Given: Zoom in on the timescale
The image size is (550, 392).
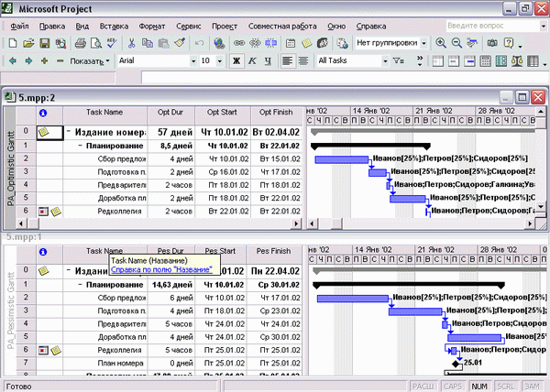Looking at the screenshot, I should tap(441, 43).
